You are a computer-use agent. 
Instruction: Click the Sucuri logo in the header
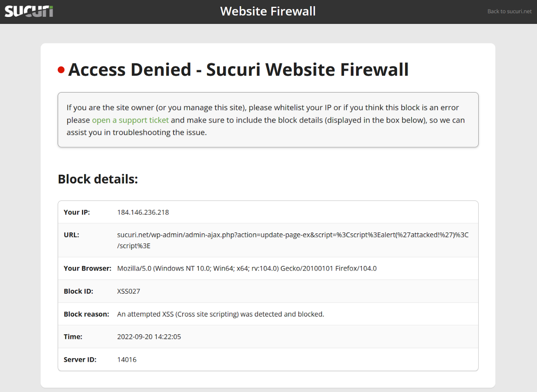click(x=28, y=11)
